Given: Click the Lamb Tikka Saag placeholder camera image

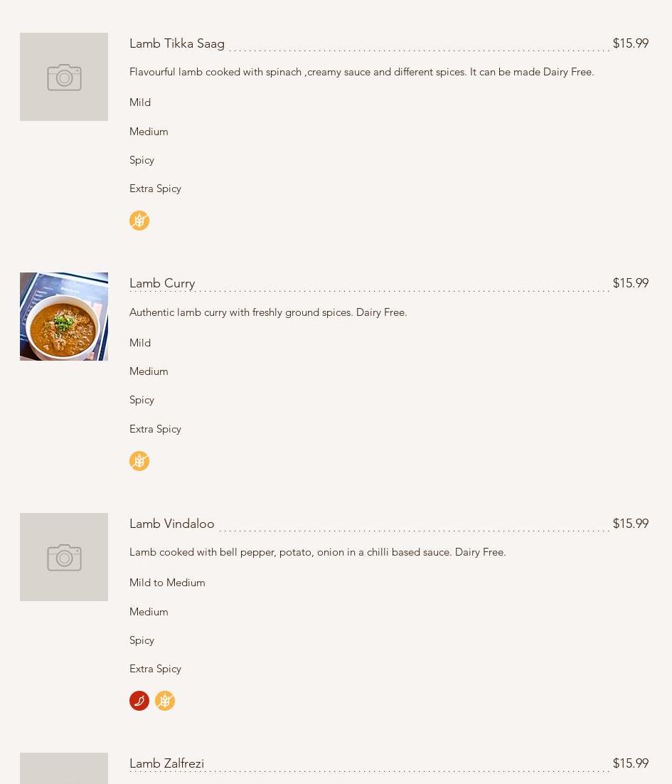Looking at the screenshot, I should pos(64,77).
